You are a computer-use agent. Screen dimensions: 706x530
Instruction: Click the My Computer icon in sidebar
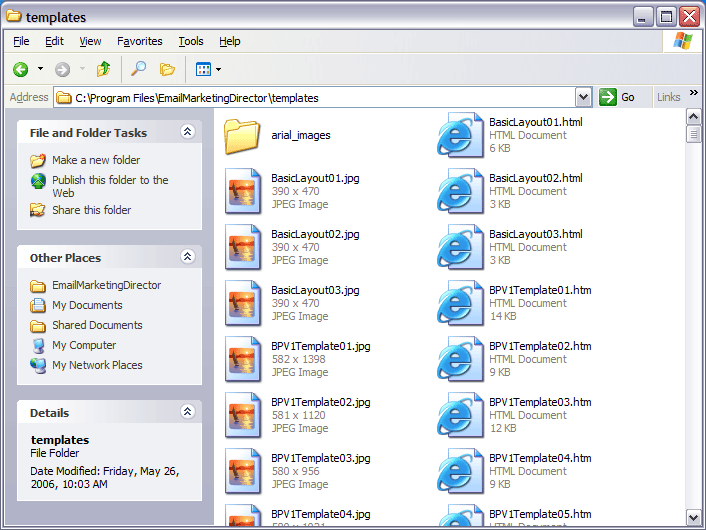click(x=38, y=345)
